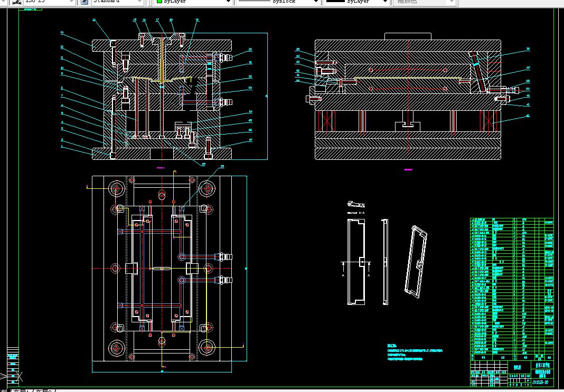The height and width of the screenshot is (392, 564).
Task: Select the top-left mold cross-section view
Action: [162, 96]
